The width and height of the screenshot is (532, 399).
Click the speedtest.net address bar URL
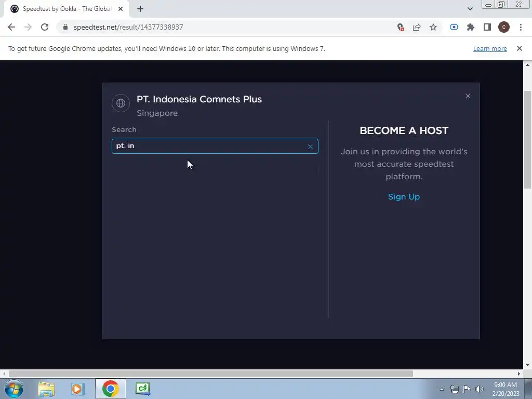[x=128, y=27]
